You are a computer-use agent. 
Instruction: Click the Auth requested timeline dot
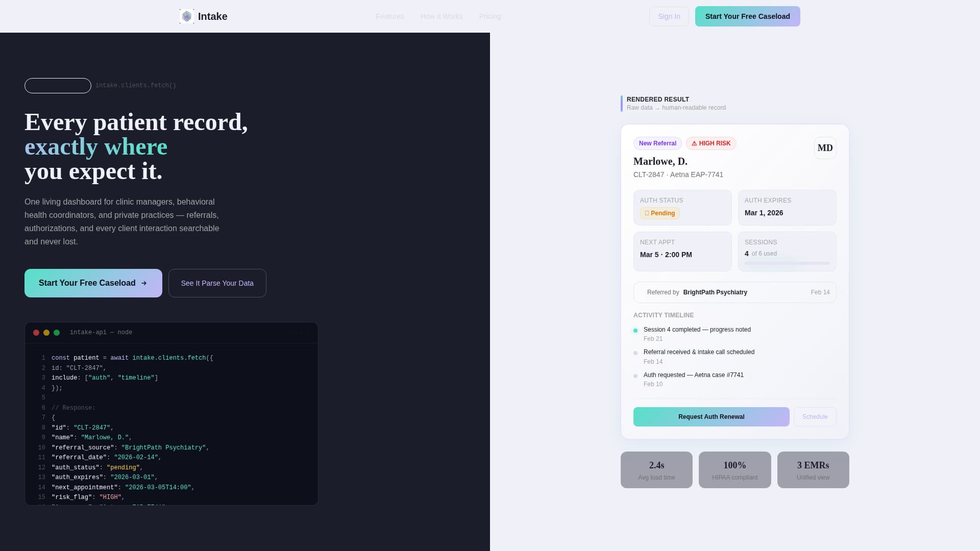pyautogui.click(x=635, y=376)
